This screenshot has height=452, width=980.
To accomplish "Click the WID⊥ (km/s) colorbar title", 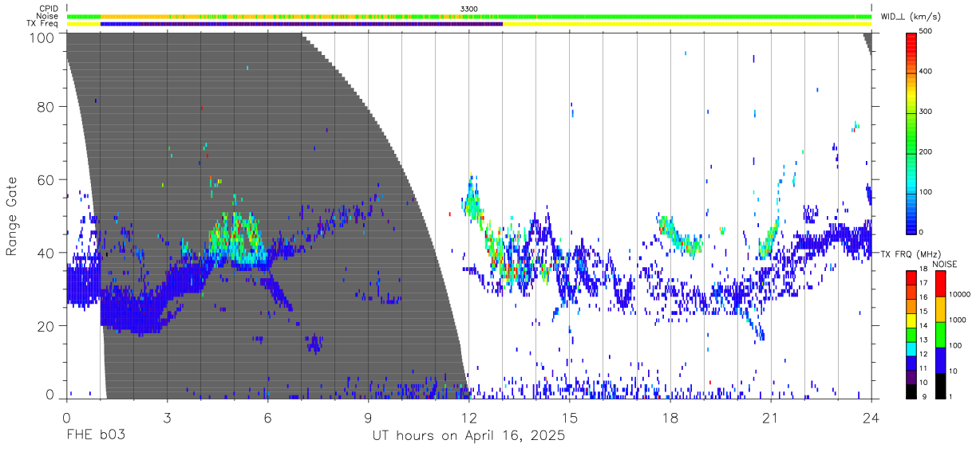I will [911, 17].
